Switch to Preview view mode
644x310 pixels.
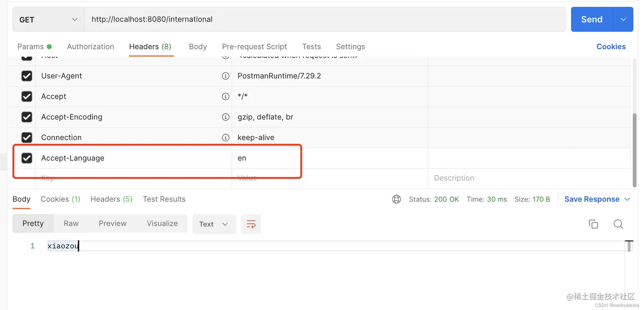point(113,224)
